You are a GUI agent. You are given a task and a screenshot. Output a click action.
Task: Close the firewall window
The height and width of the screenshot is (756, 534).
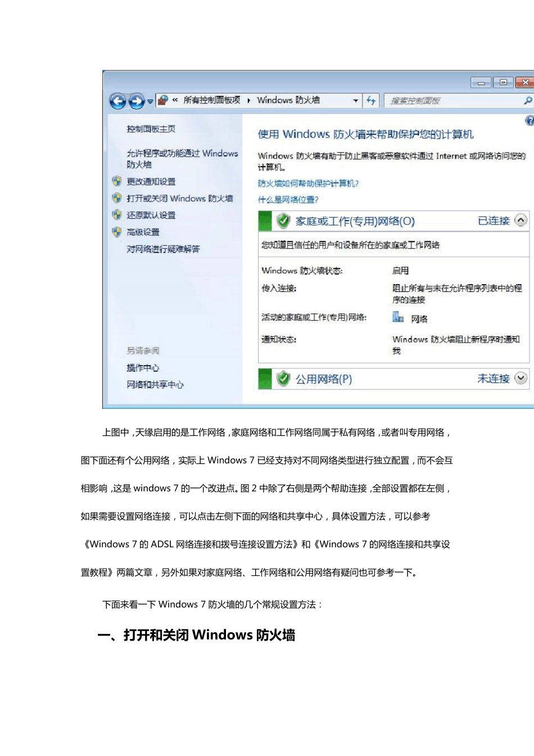[x=525, y=83]
